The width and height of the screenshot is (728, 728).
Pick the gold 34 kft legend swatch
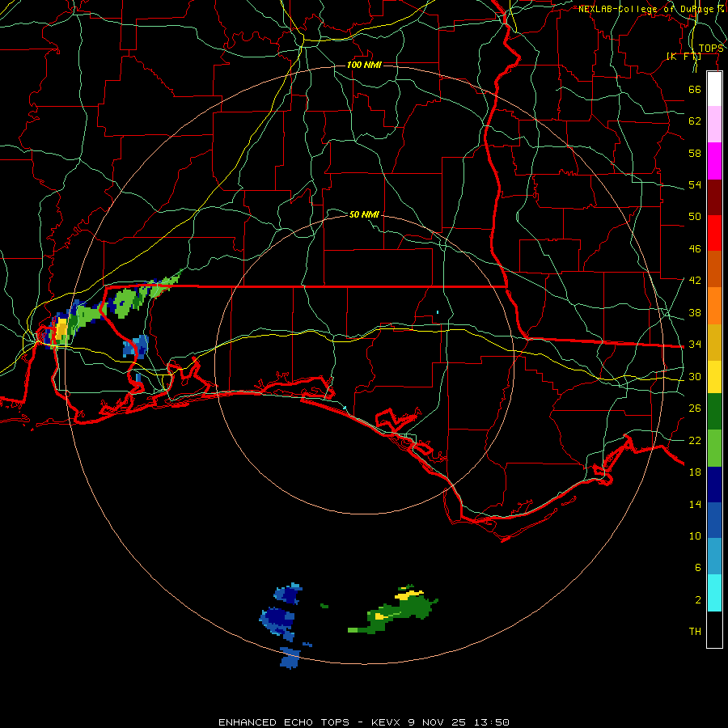click(714, 342)
